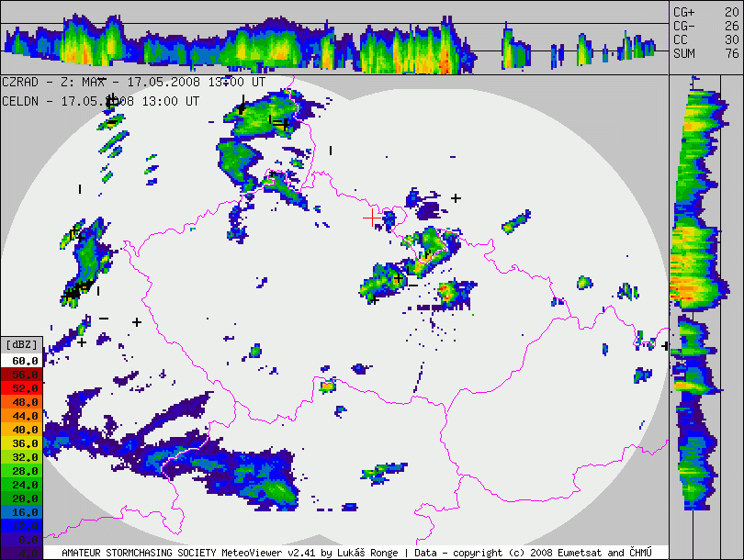Click the SUM value 76
Viewport: 744px width, 560px height.
coord(732,53)
